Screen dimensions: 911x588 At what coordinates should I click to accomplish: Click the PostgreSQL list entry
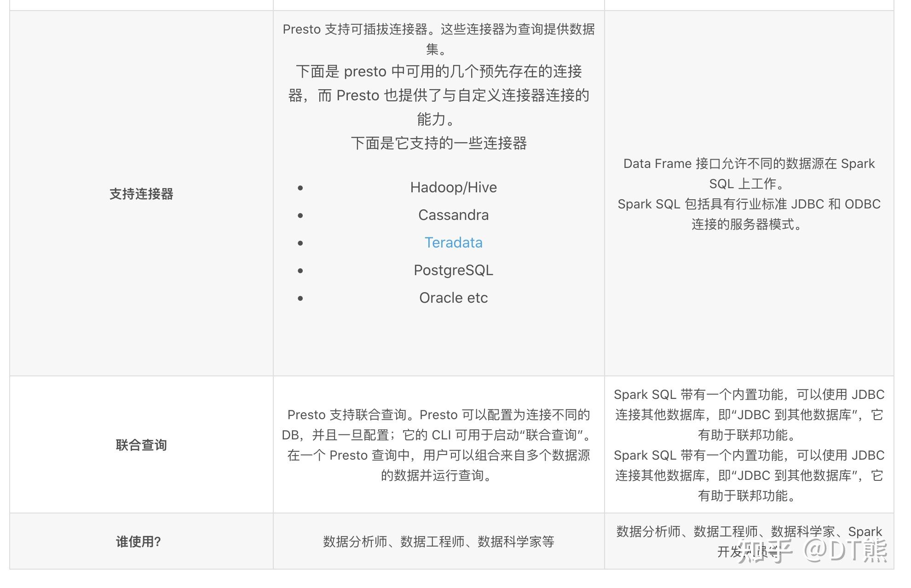(453, 270)
